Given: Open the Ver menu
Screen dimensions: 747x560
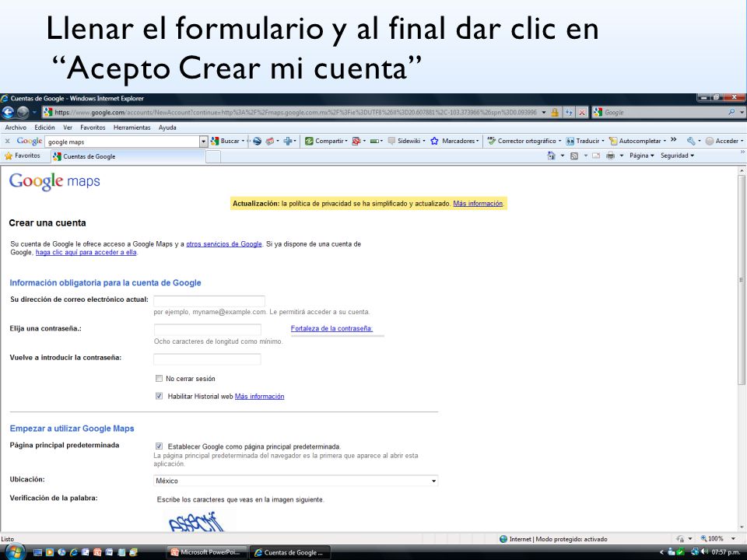Looking at the screenshot, I should [x=68, y=128].
